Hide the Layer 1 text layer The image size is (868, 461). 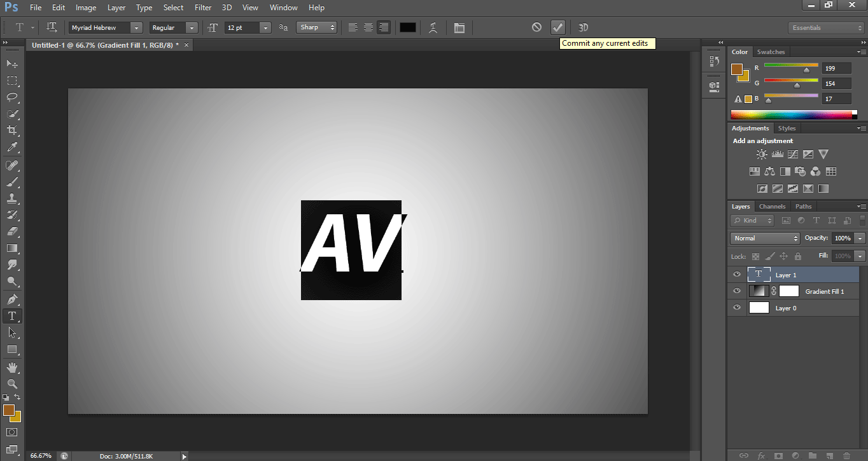pos(736,274)
